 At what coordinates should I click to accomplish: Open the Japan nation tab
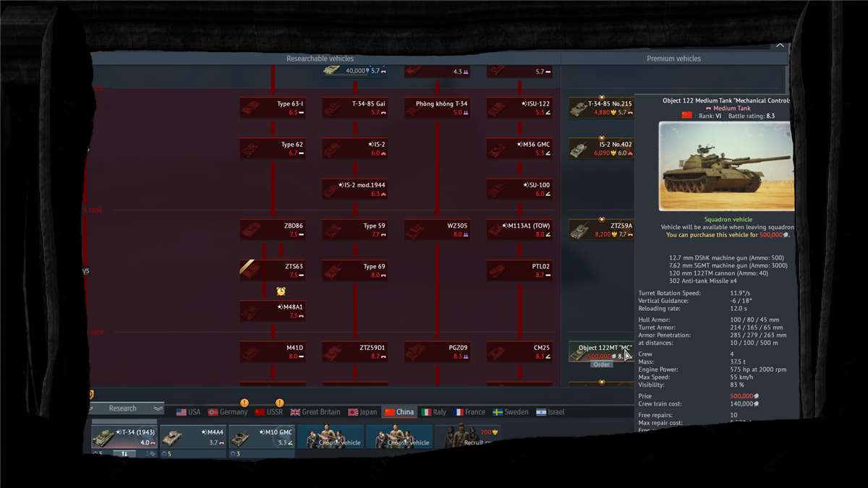coord(363,411)
